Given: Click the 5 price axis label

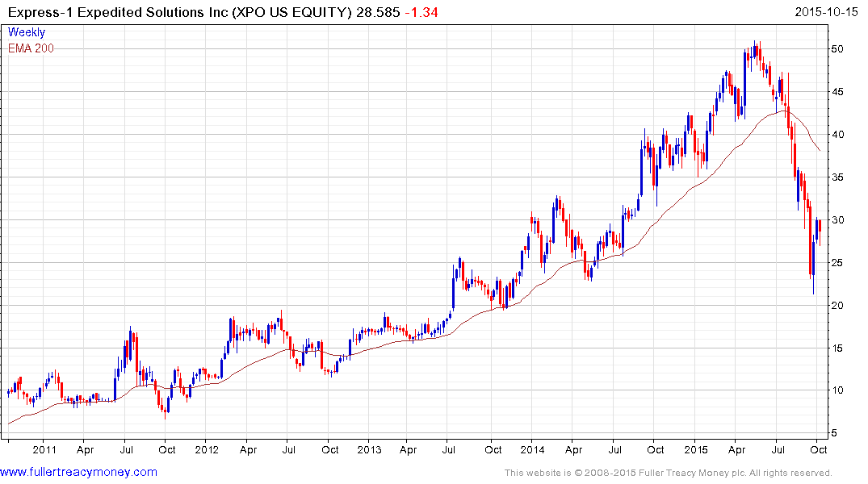Looking at the screenshot, I should click(x=834, y=433).
